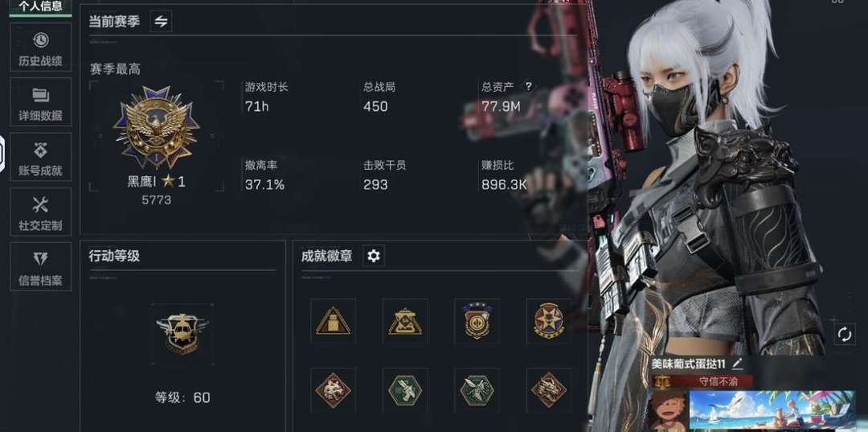
Task: Open the 历史战绩 sidebar tab
Action: click(40, 47)
